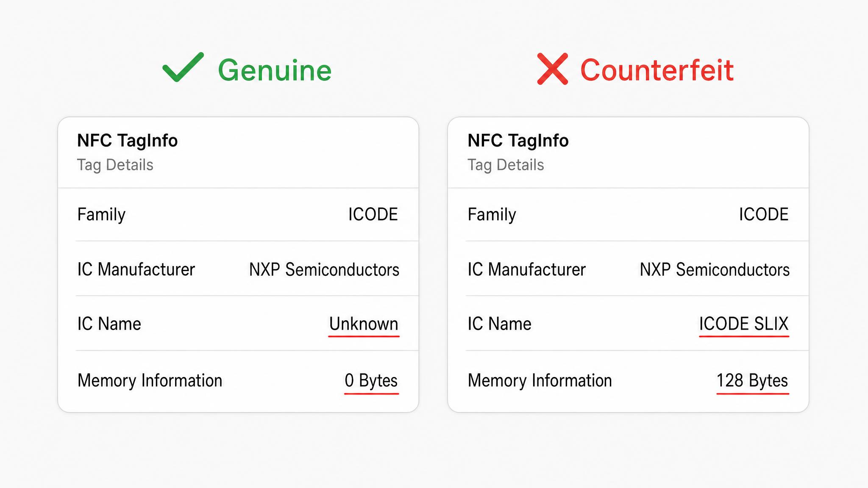Click IC Name label in the right card
Image resolution: width=868 pixels, height=488 pixels.
click(499, 324)
